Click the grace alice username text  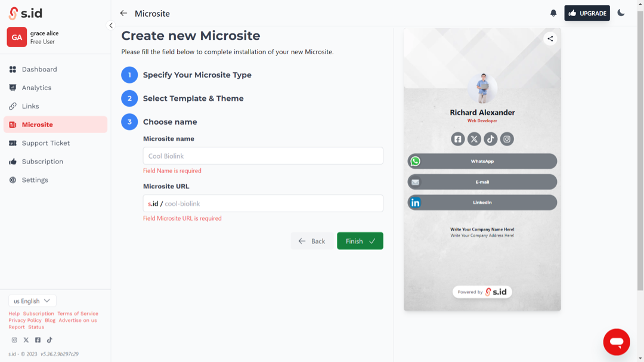coord(44,33)
